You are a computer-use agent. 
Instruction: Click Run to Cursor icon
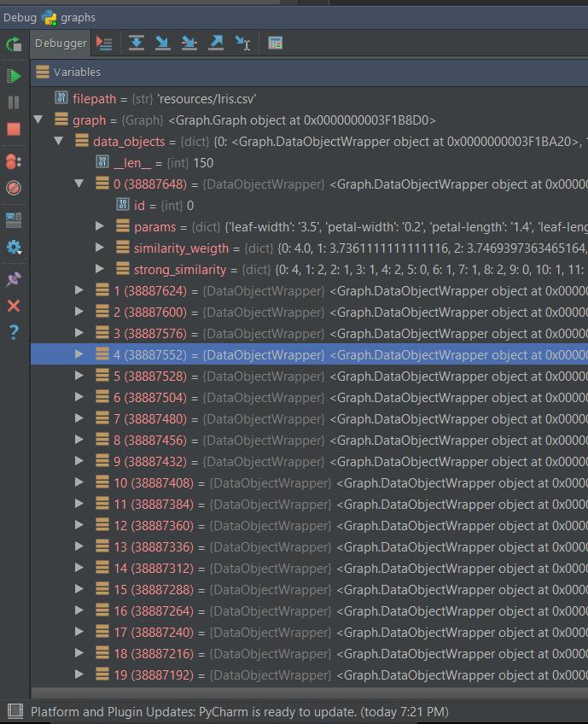click(242, 44)
